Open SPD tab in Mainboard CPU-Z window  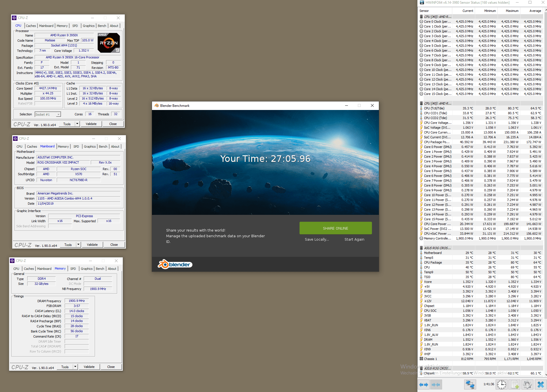coord(76,147)
